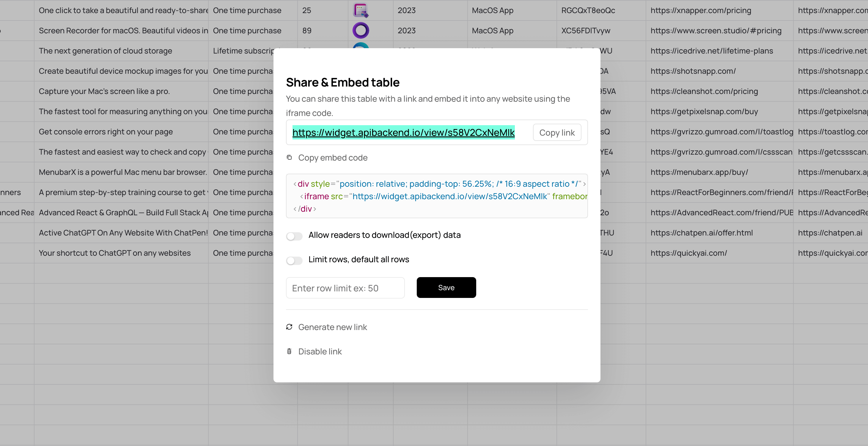Click MacOS App cell in Xnapper row

point(512,10)
